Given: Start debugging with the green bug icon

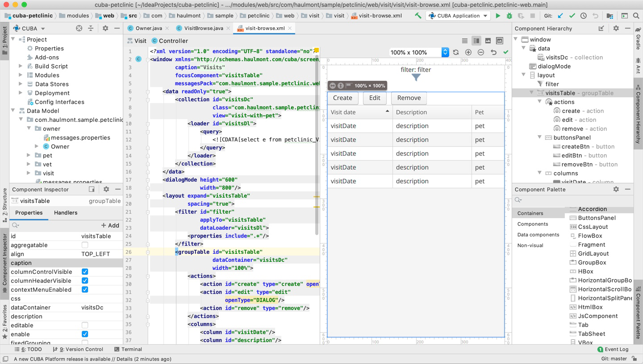Looking at the screenshot, I should tap(509, 16).
